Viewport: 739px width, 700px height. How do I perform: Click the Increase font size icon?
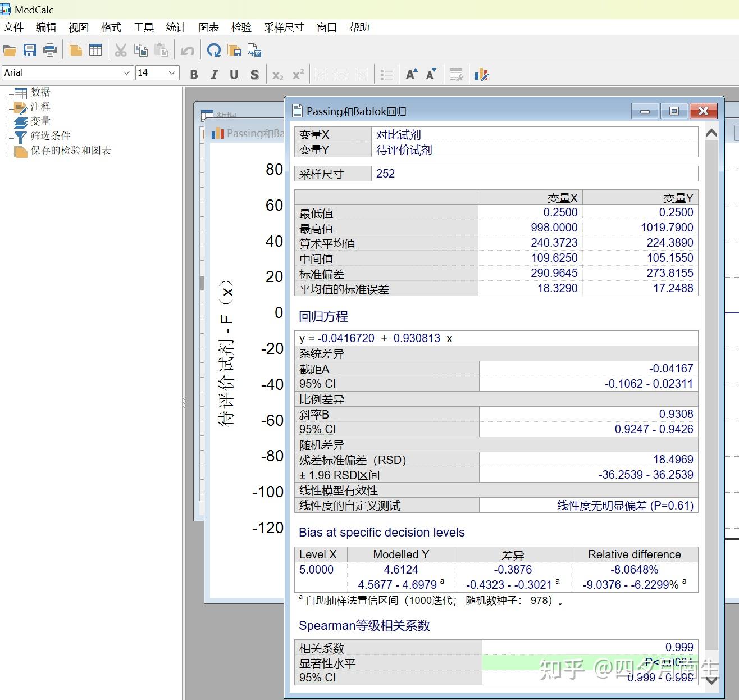pos(411,74)
